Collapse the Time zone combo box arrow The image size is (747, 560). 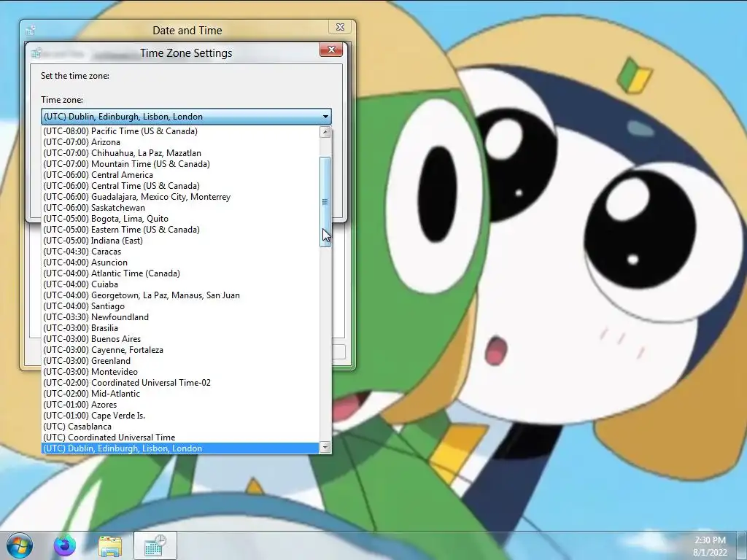click(x=325, y=116)
